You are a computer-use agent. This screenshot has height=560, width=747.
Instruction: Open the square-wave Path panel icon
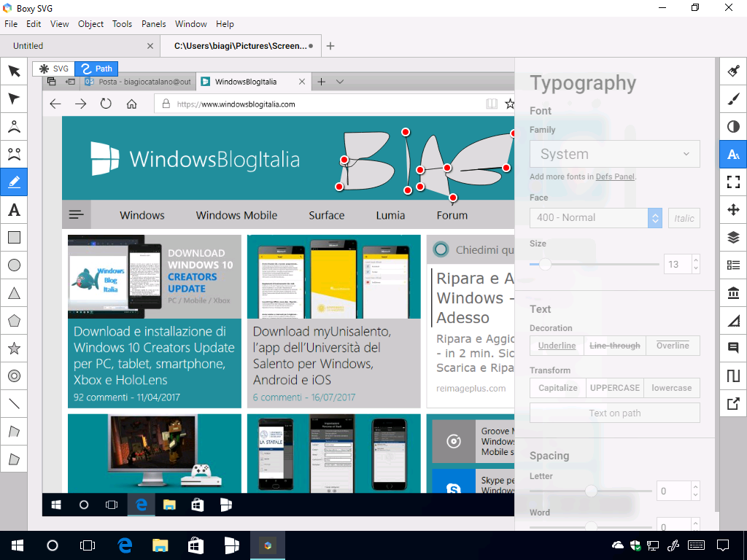[733, 376]
